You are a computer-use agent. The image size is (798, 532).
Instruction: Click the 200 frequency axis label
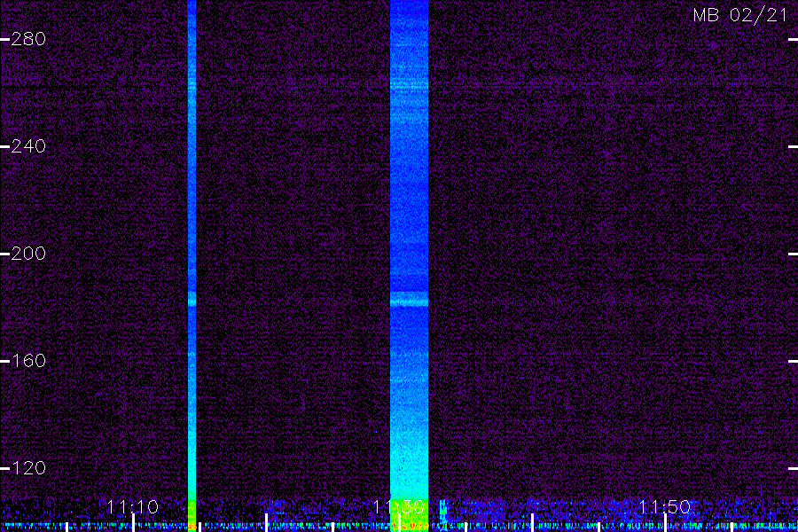coord(28,254)
